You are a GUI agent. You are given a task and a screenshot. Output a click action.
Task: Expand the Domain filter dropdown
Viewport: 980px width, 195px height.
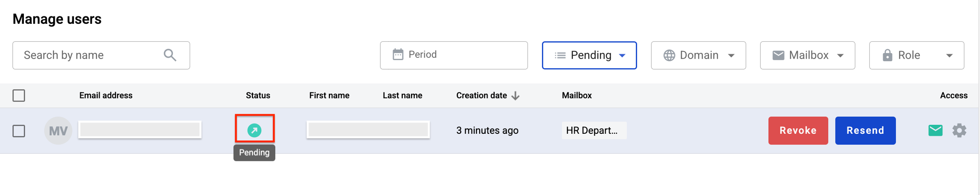(698, 55)
